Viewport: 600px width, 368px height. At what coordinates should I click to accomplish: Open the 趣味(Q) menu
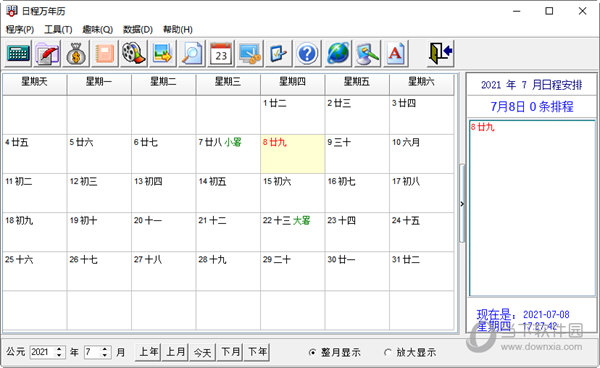point(98,29)
